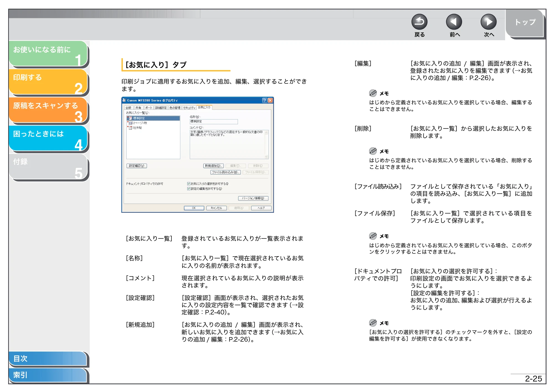This screenshot has width=554, height=392.
Task: Open chapter 2 印刷する
Action: tap(48, 82)
